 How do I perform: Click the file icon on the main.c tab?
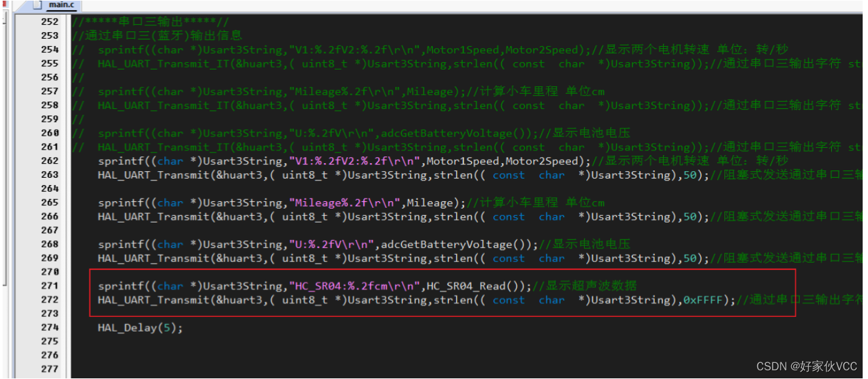[37, 5]
